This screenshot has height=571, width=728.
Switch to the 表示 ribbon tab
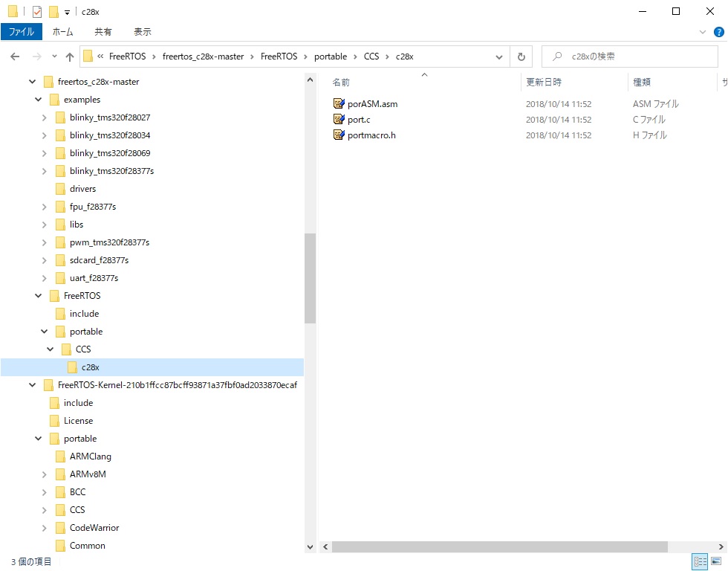coord(143,31)
